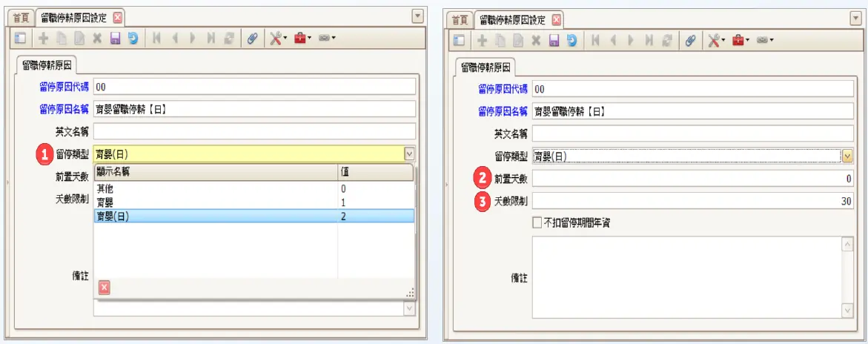Viewport: 868px width, 344px height.
Task: Close the dropdown list with the red X button
Action: pos(104,288)
